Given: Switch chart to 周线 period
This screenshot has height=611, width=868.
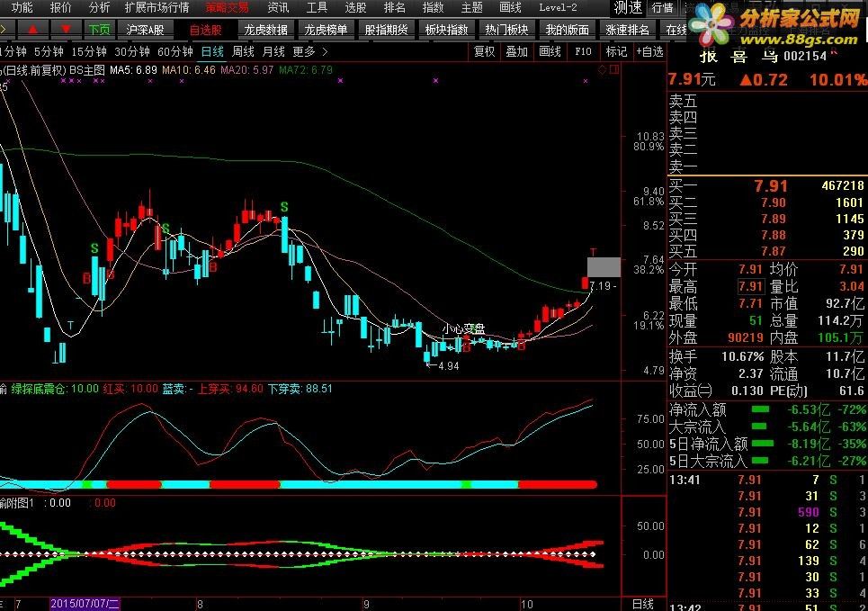Looking at the screenshot, I should [x=243, y=51].
